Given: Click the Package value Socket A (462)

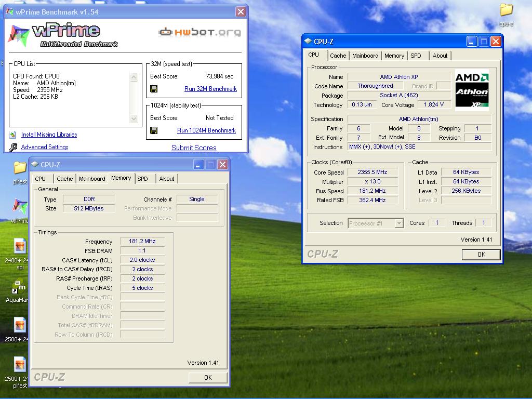Looking at the screenshot, I should tap(399, 96).
